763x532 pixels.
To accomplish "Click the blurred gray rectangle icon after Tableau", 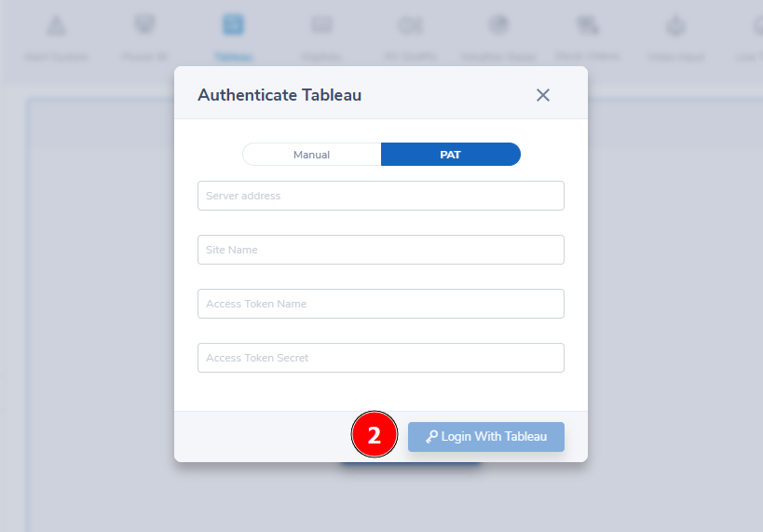I will (321, 25).
